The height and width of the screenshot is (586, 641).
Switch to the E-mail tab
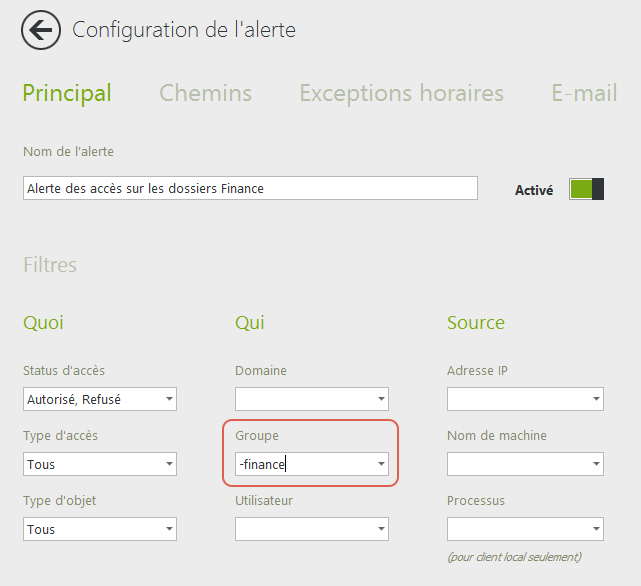[584, 94]
